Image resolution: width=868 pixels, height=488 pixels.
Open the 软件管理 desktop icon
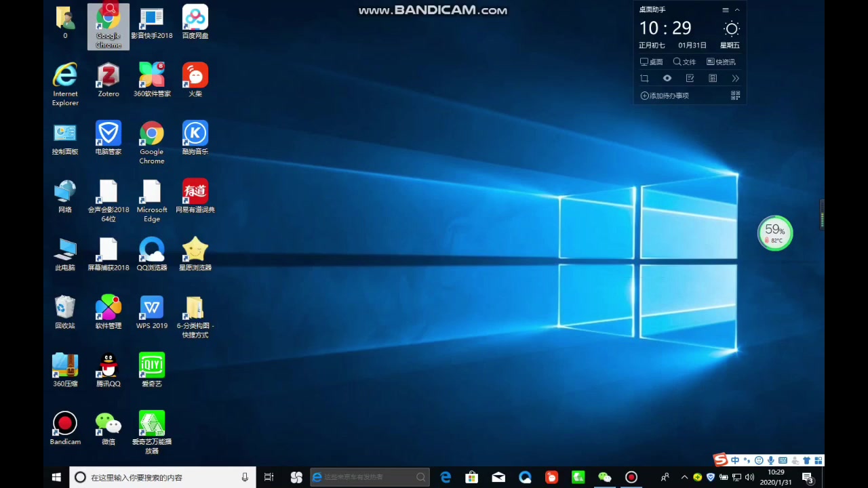tap(108, 312)
